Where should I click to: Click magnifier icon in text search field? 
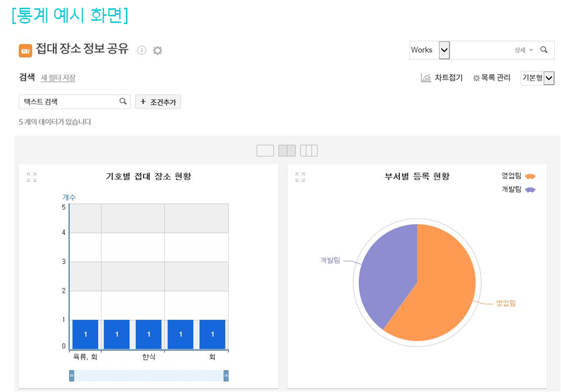pyautogui.click(x=123, y=102)
